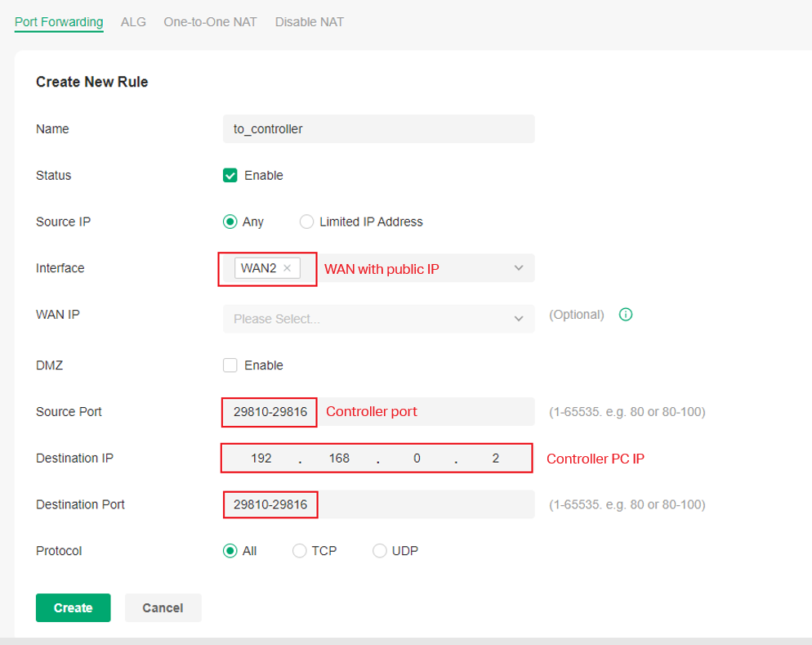Enable DMZ for this rule
The width and height of the screenshot is (812, 645).
click(230, 365)
